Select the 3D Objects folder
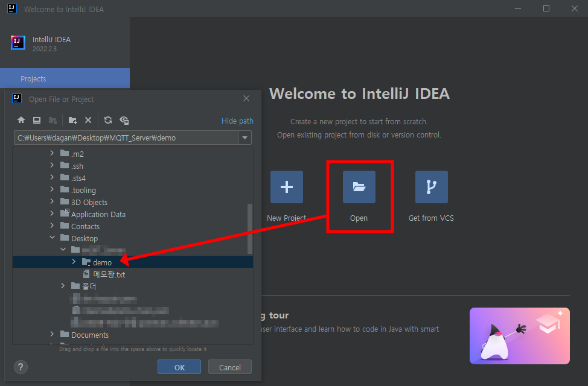This screenshot has height=386, width=588. tap(84, 202)
